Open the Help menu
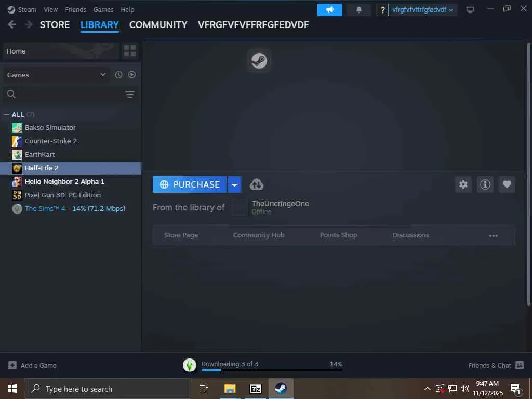The width and height of the screenshot is (532, 399). tap(127, 9)
